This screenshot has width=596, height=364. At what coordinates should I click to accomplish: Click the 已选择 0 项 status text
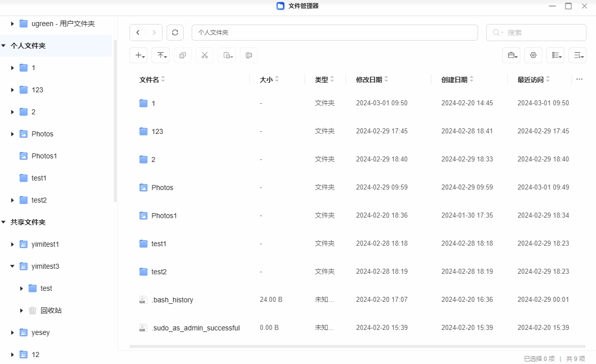(539, 358)
